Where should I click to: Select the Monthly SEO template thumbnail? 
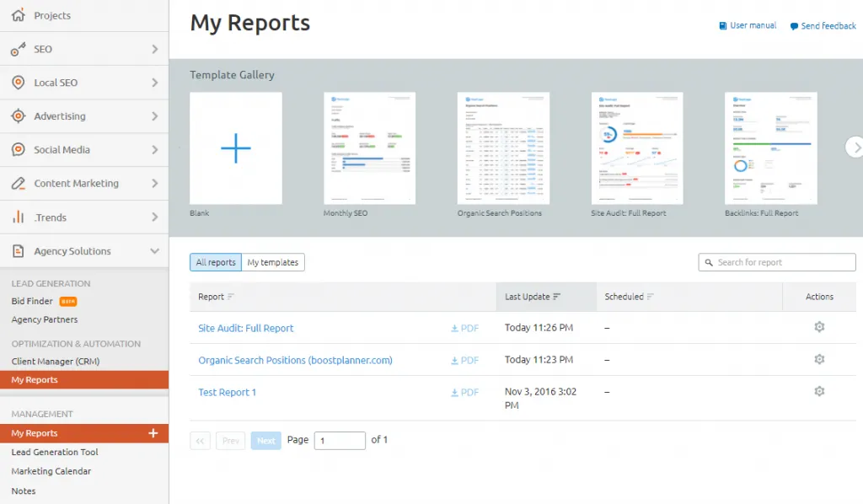pos(369,148)
